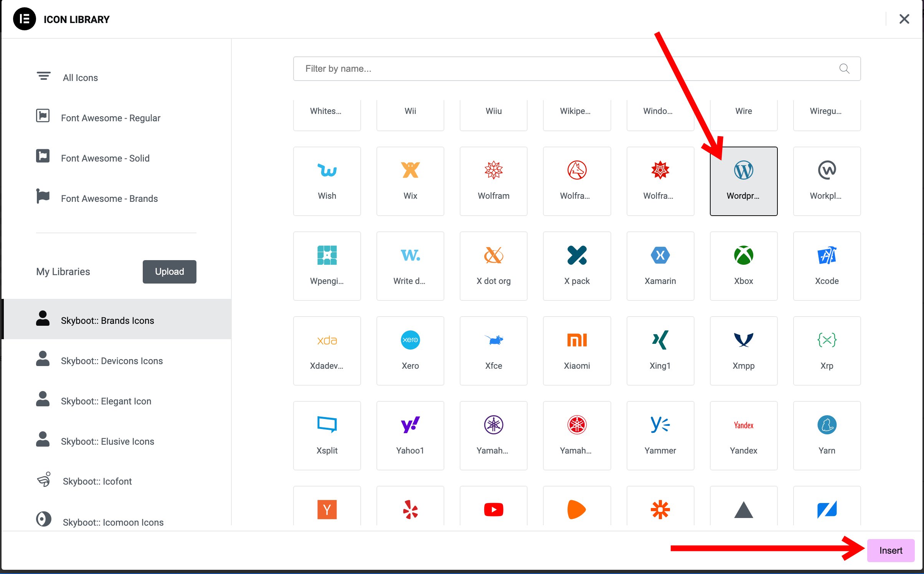Pick the red YouTube play icon
This screenshot has height=574, width=924.
pyautogui.click(x=493, y=509)
